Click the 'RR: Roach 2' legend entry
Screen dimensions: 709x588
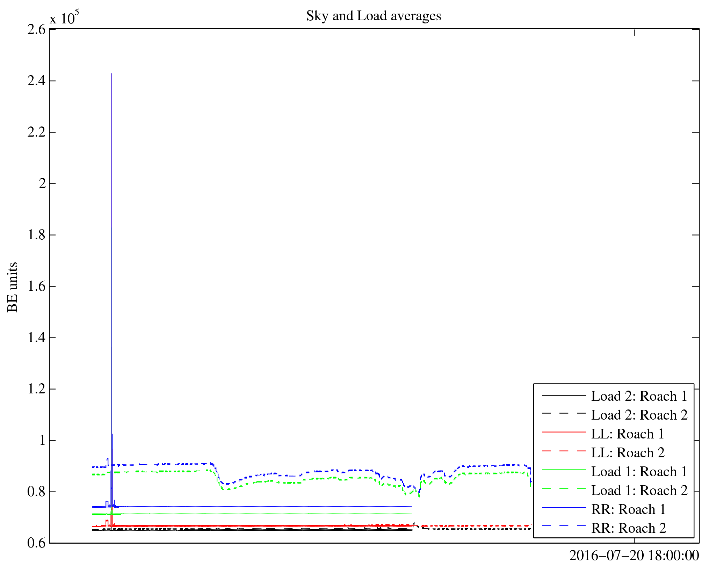pos(629,528)
